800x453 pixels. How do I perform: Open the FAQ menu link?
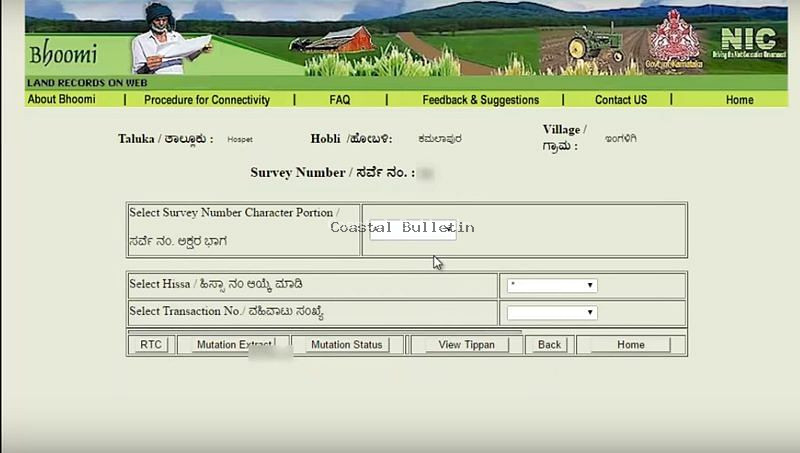340,100
